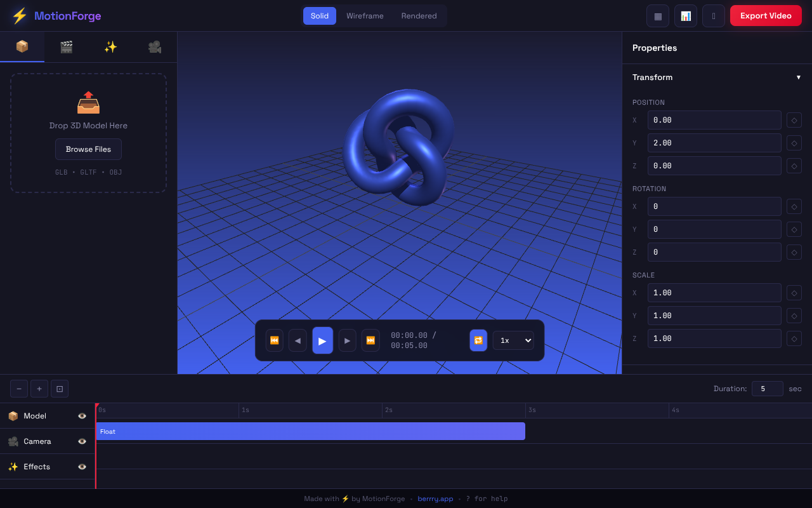Edit Rotation Y field

point(714,229)
